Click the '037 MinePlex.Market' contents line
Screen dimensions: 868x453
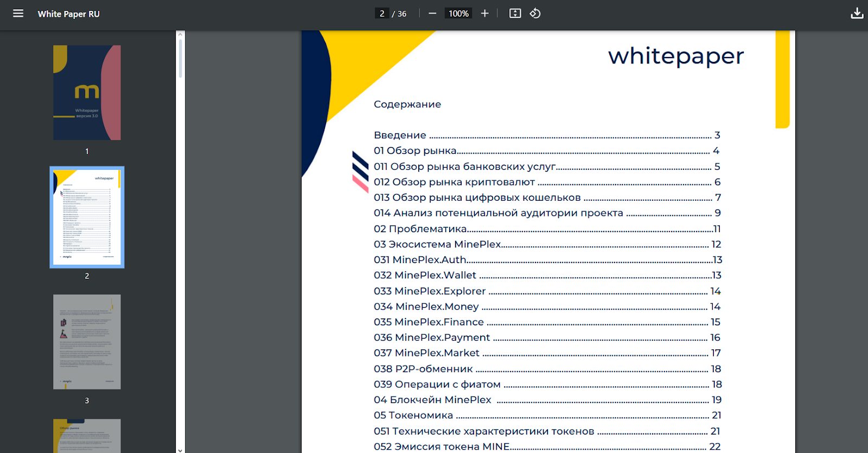coord(547,353)
